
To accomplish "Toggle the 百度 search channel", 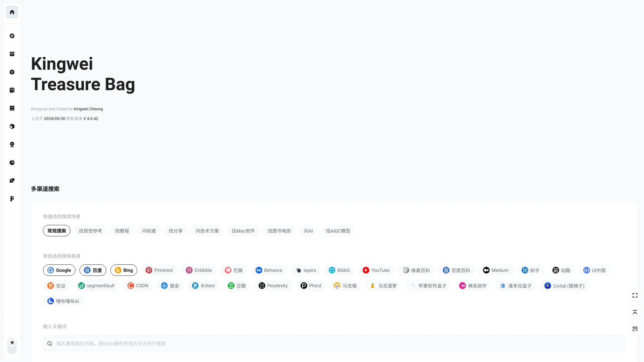I will tap(93, 270).
